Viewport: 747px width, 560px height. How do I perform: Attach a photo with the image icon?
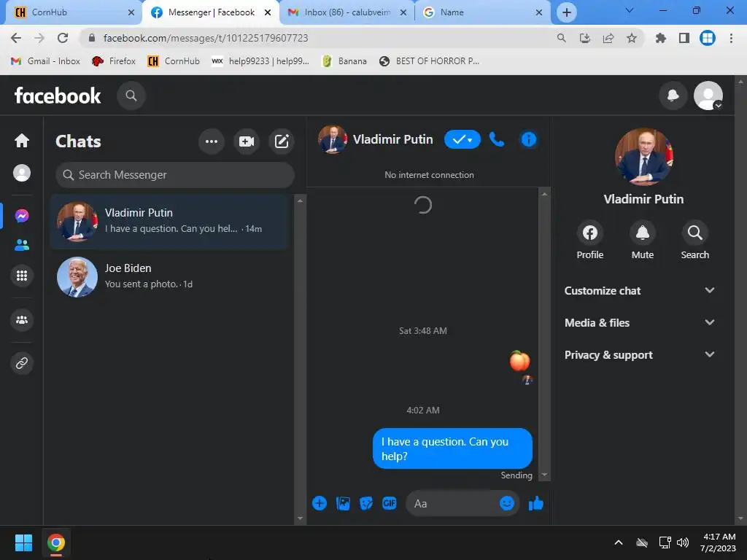[x=343, y=503]
